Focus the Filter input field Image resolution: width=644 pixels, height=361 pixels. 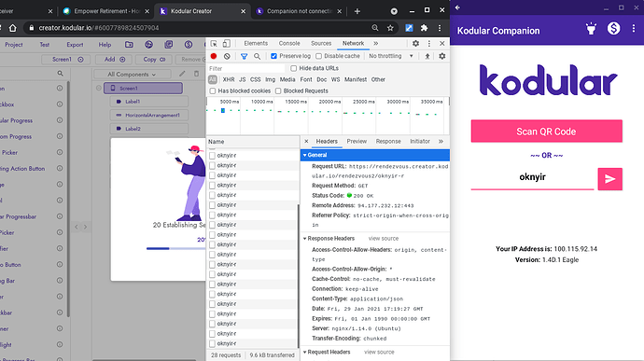click(245, 69)
